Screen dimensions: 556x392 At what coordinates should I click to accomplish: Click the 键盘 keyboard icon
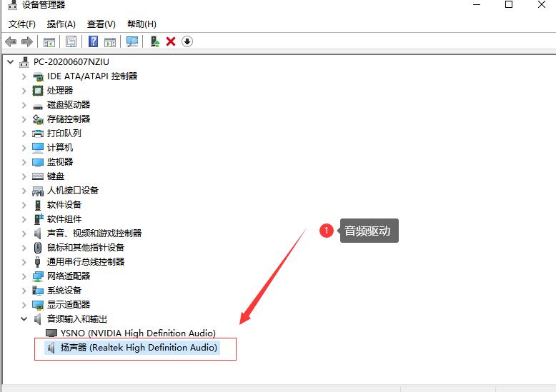[x=38, y=176]
